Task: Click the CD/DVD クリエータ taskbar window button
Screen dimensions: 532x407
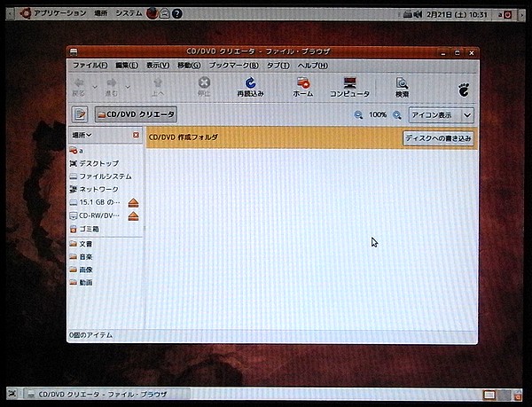Action: [106, 394]
